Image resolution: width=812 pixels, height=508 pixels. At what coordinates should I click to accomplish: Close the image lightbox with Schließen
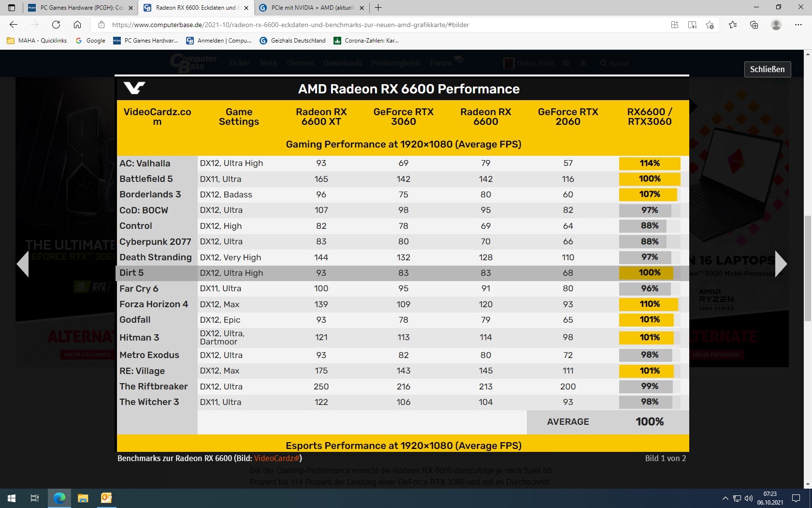[767, 69]
